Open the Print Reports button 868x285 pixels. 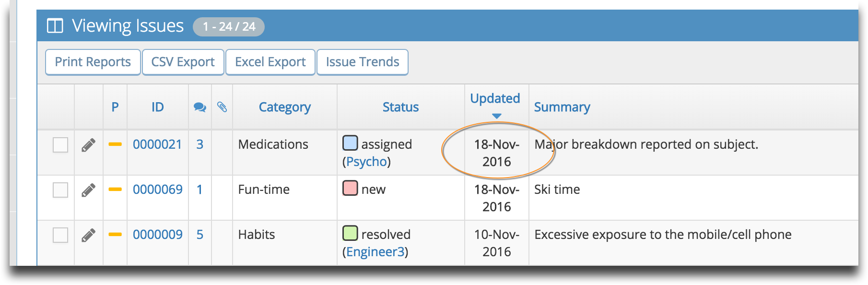93,62
